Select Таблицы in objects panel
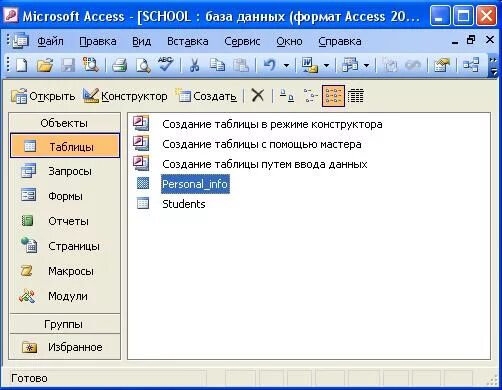Screen dimensions: 502x390 pyautogui.click(x=65, y=146)
